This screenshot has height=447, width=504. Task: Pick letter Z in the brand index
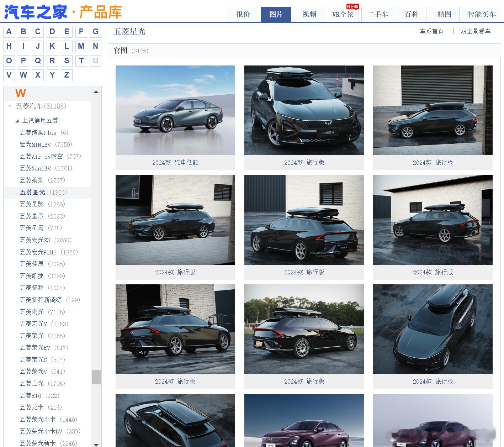click(67, 75)
